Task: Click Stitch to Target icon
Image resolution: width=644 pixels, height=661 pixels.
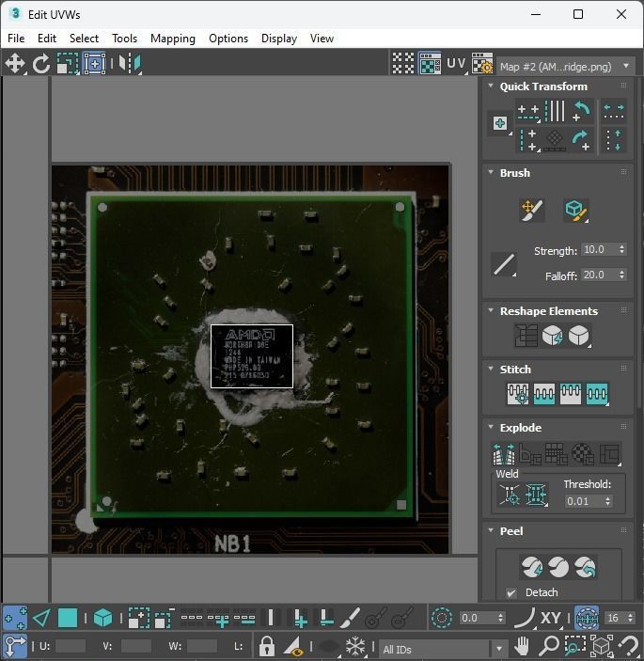Action: pos(518,394)
